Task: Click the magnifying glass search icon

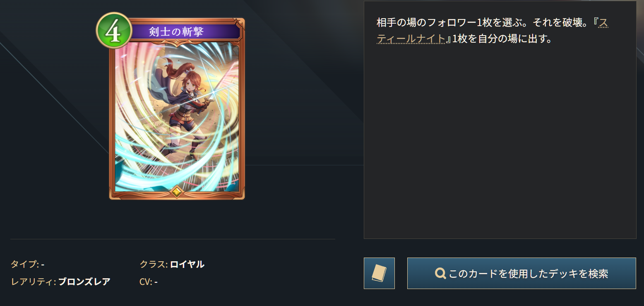Action: tap(441, 273)
